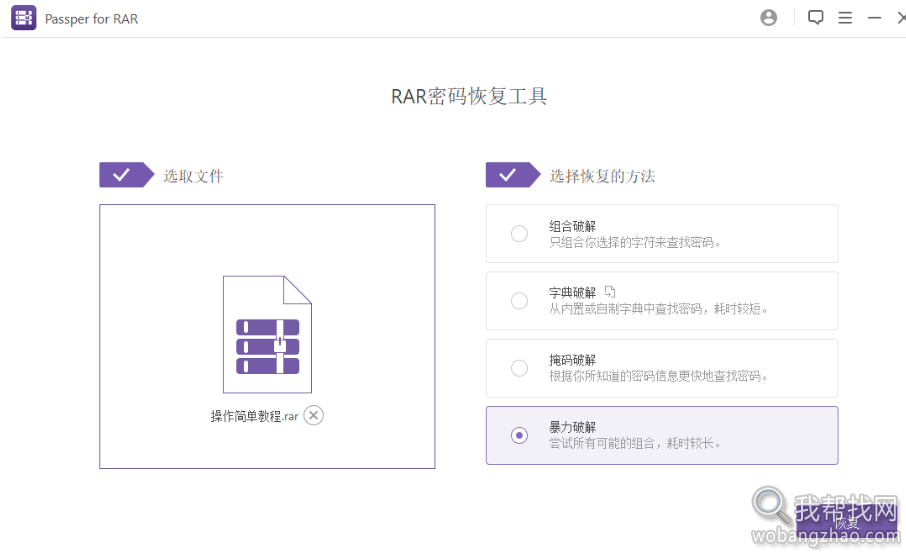Click the 选取文件 step checkmark badge

pos(127,175)
